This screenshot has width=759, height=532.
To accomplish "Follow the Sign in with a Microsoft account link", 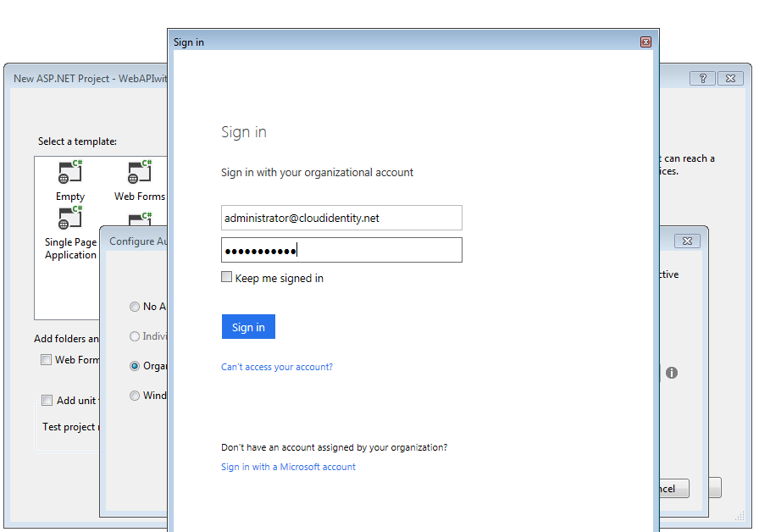I will [x=288, y=467].
